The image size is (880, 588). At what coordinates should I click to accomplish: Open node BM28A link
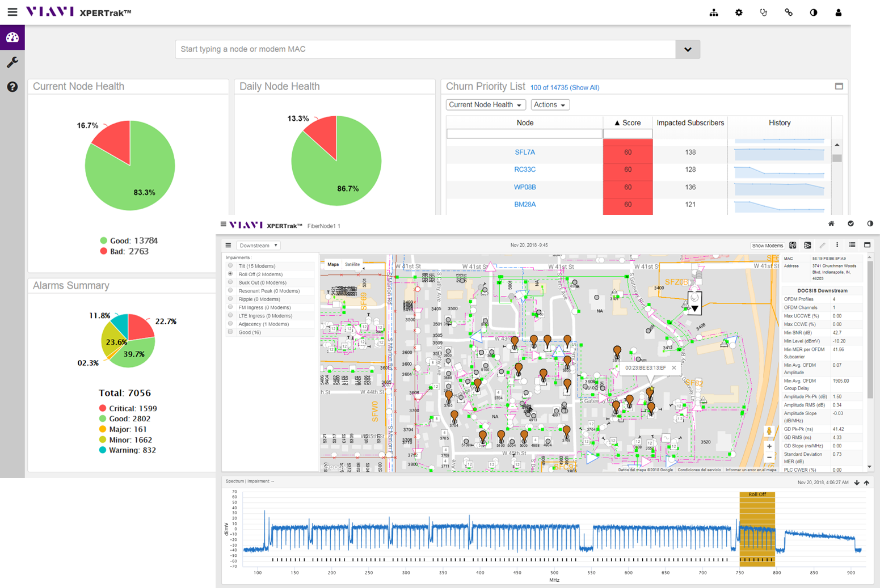[x=525, y=205]
